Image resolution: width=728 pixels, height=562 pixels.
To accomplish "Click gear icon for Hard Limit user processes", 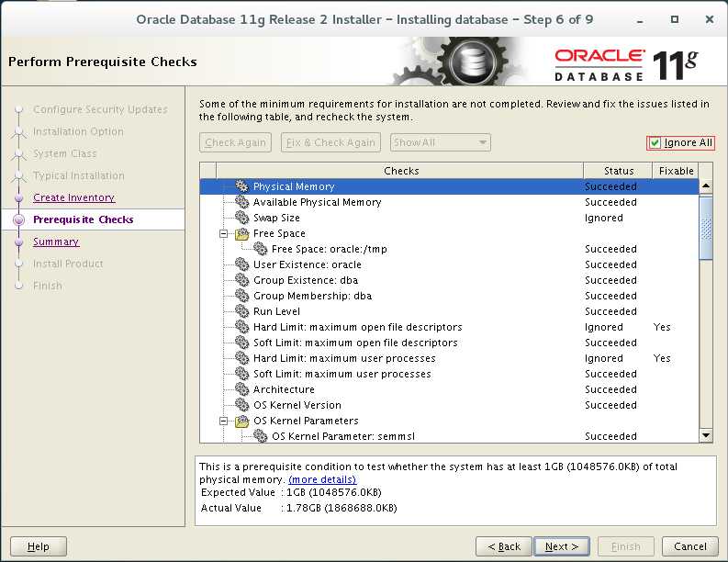I will pos(241,358).
